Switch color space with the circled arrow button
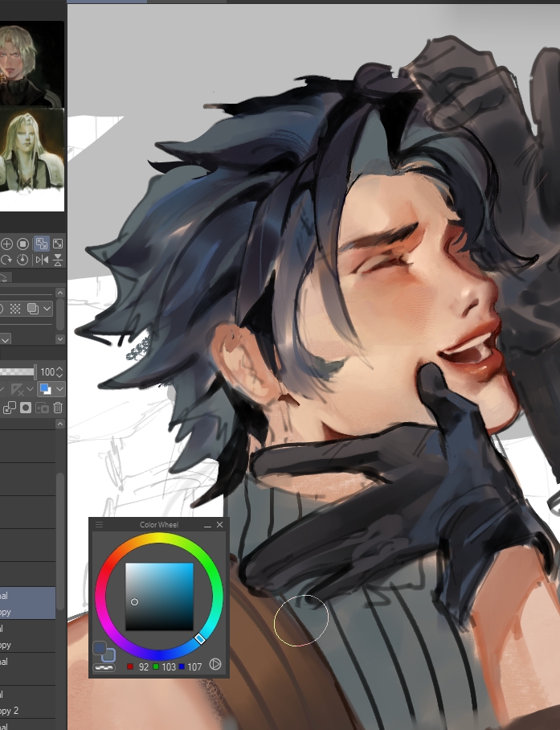 (x=215, y=664)
